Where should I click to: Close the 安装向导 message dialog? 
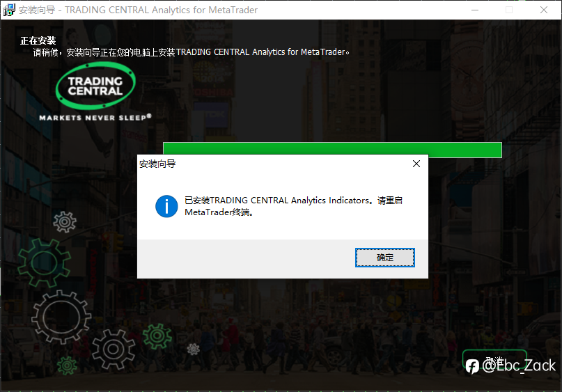click(x=416, y=164)
